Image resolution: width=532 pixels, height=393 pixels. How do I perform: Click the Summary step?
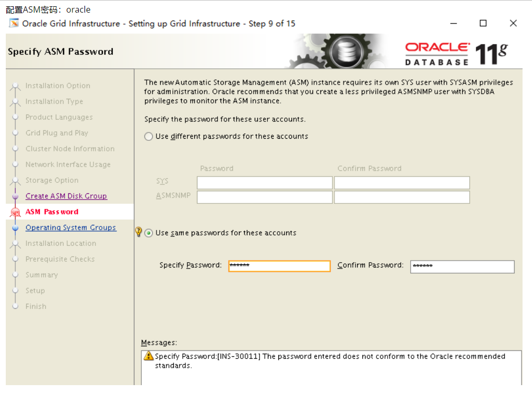(41, 275)
